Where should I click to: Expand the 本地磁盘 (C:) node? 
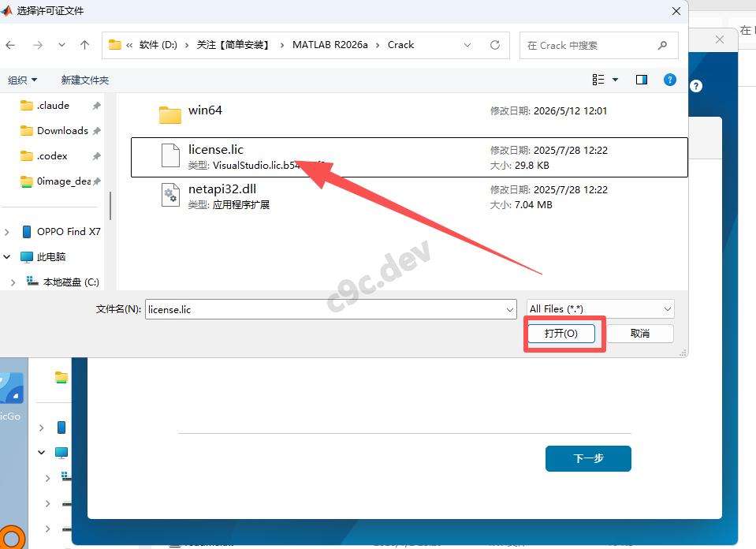(x=13, y=282)
